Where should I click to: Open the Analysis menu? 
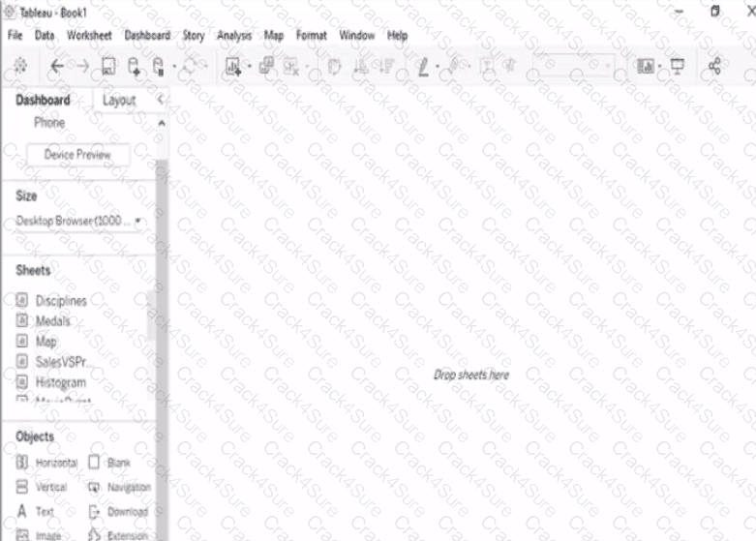pos(234,36)
